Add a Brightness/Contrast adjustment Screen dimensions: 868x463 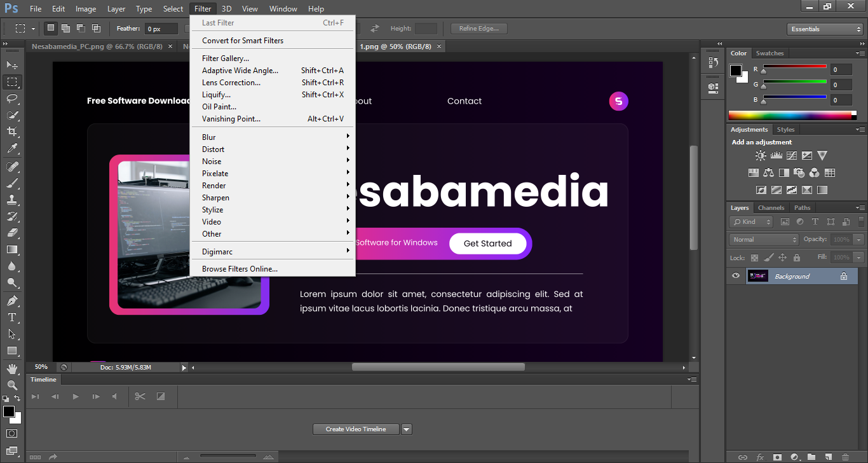761,155
